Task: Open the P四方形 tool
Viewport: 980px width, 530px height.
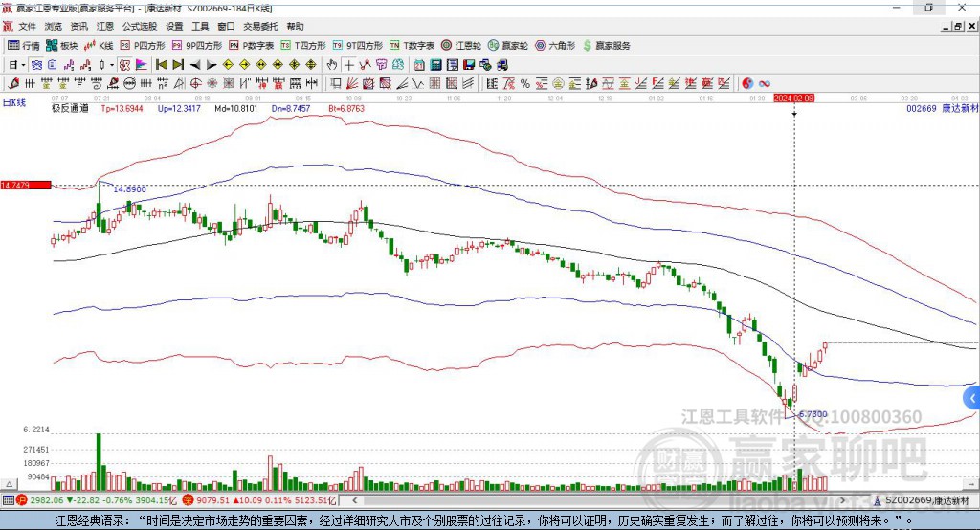Action: click(143, 46)
